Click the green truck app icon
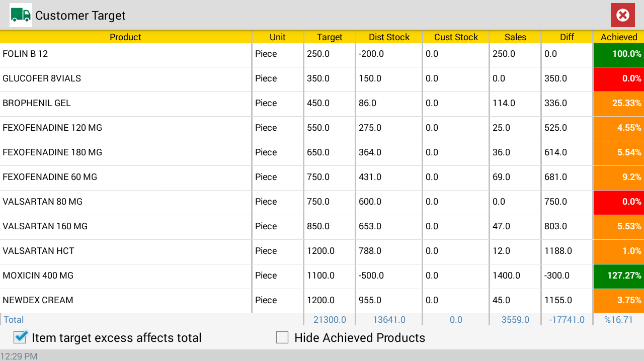 21,15
